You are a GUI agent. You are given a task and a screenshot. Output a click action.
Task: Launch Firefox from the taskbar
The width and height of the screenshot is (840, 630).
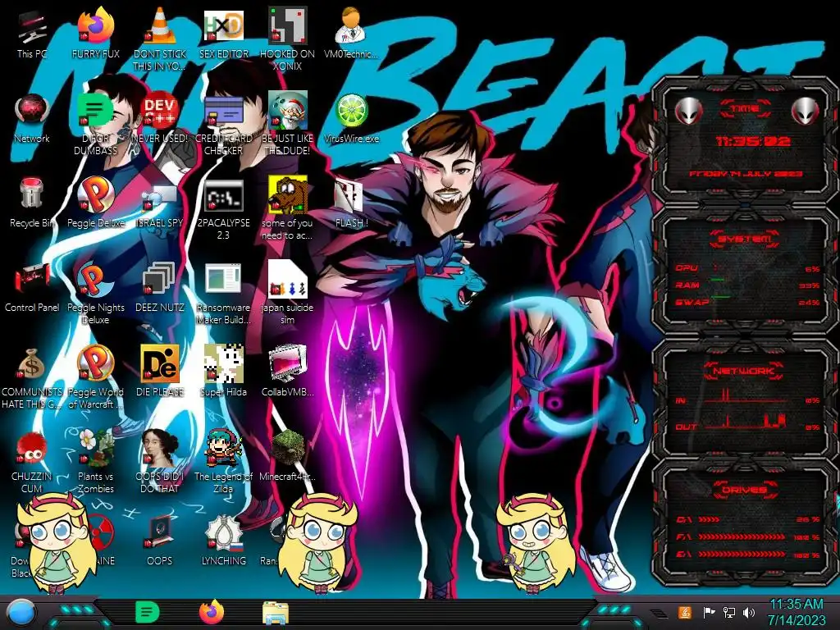[212, 612]
